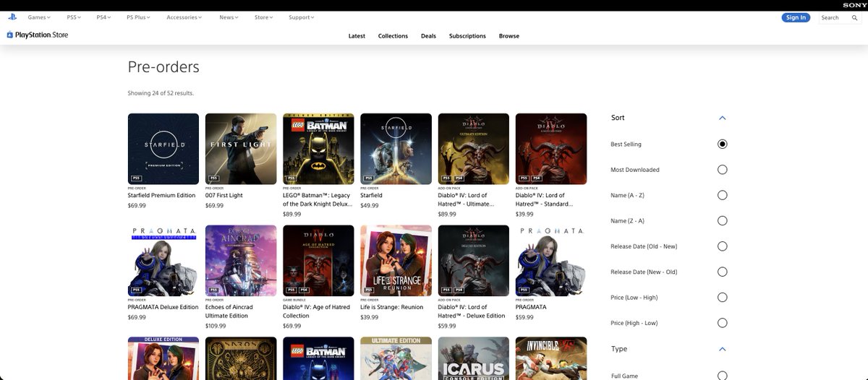Open the Starfield Premium Edition cover image
Screen dimensions: 868x380
click(163, 149)
